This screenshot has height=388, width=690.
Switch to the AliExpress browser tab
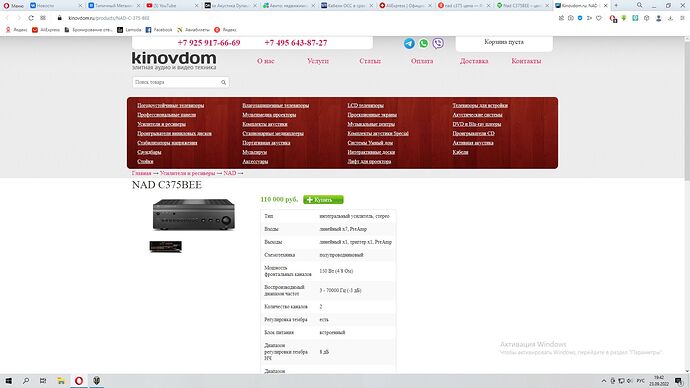coord(405,6)
